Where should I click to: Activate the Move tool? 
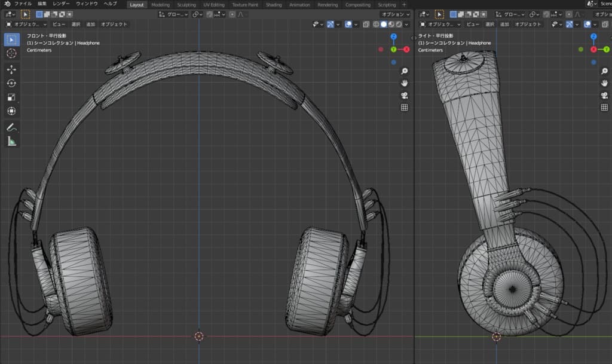pos(11,69)
